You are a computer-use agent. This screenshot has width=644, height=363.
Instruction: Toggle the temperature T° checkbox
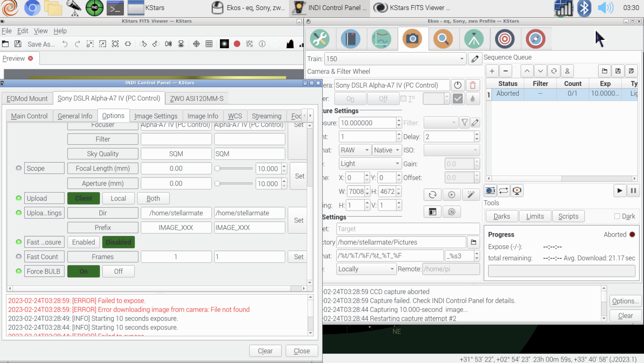coord(403,99)
